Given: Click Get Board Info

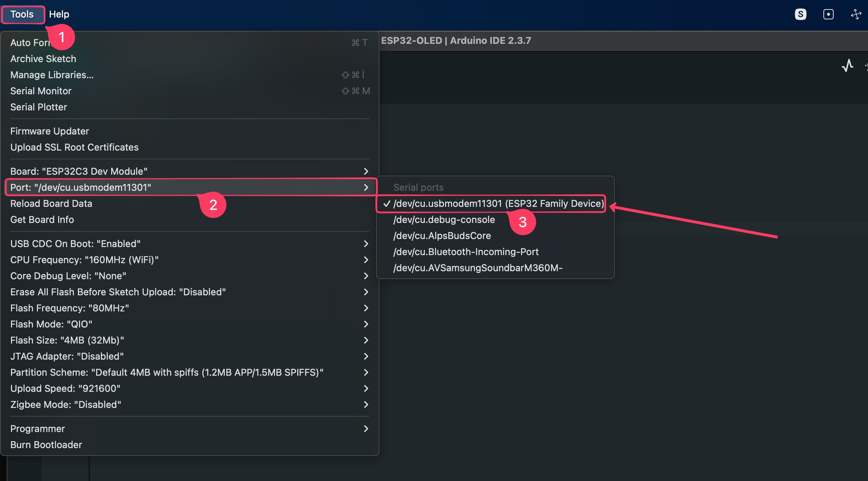Looking at the screenshot, I should tap(42, 220).
